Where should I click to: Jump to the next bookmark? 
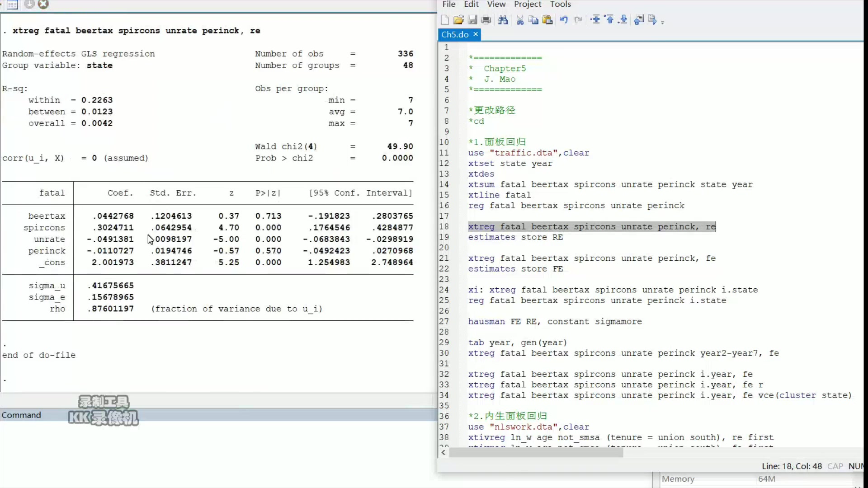[623, 19]
